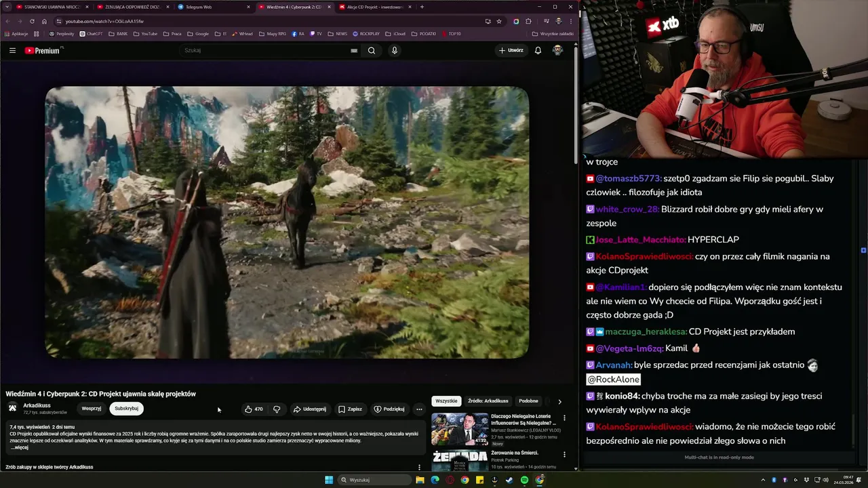
Task: Open Arkadikuss channel name link
Action: click(37, 405)
